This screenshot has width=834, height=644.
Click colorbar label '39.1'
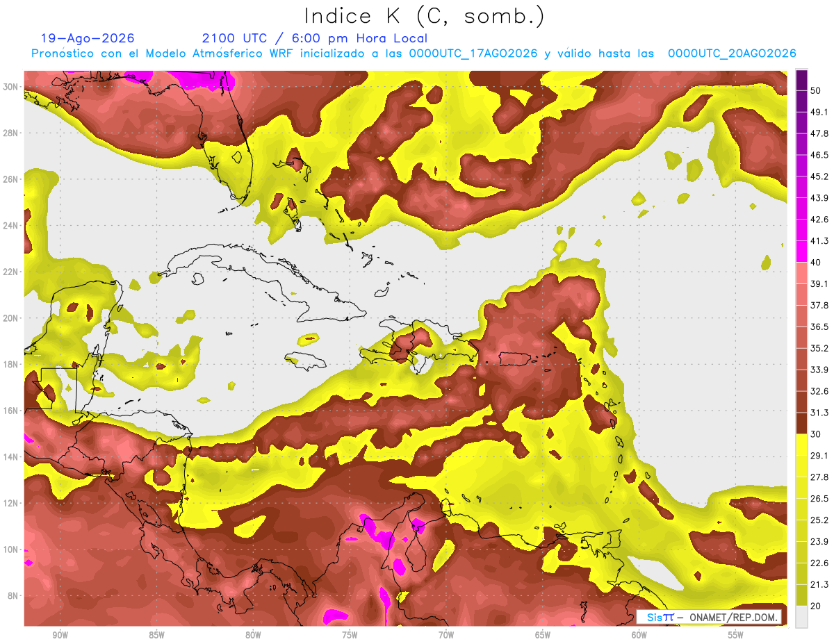tap(819, 283)
